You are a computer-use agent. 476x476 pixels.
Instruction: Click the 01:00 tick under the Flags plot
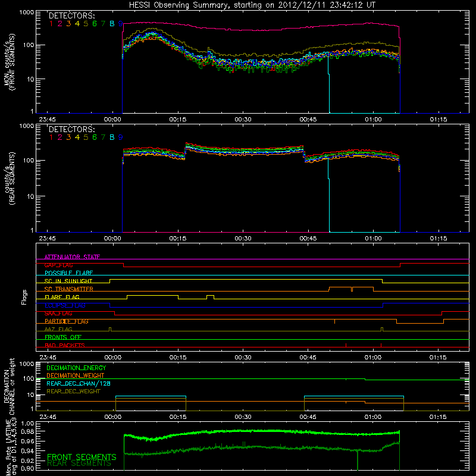pos(373,358)
